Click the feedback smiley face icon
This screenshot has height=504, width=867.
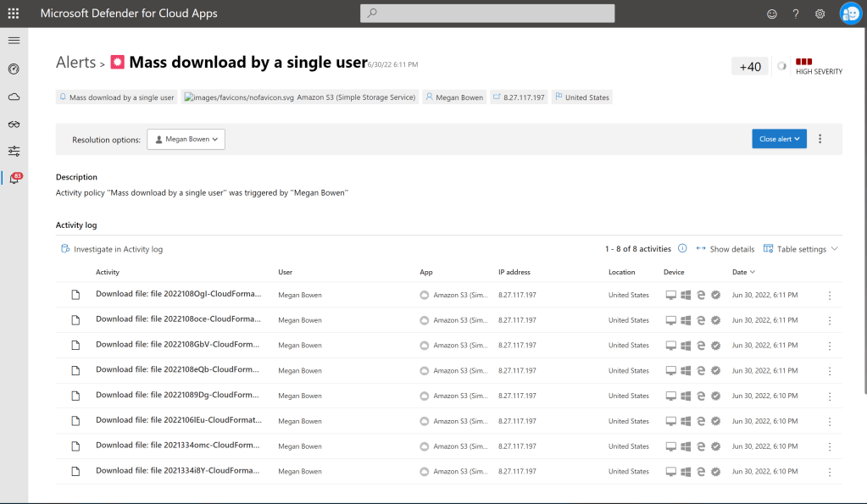point(771,14)
